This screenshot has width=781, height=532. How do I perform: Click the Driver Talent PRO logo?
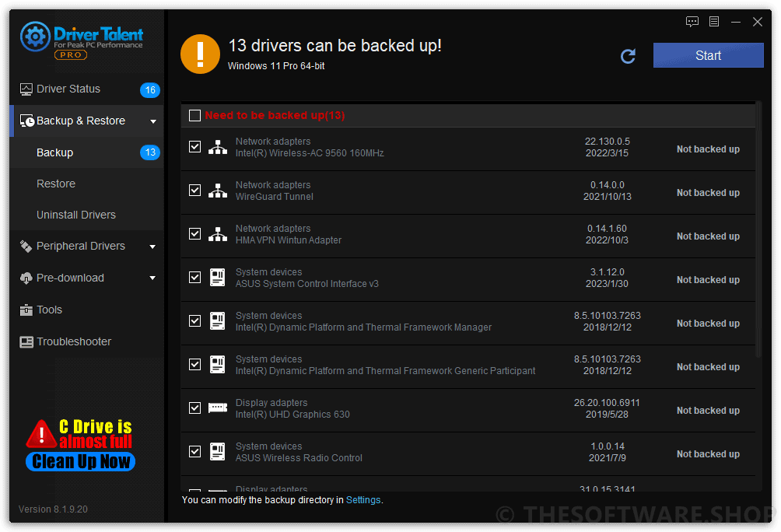click(x=82, y=40)
